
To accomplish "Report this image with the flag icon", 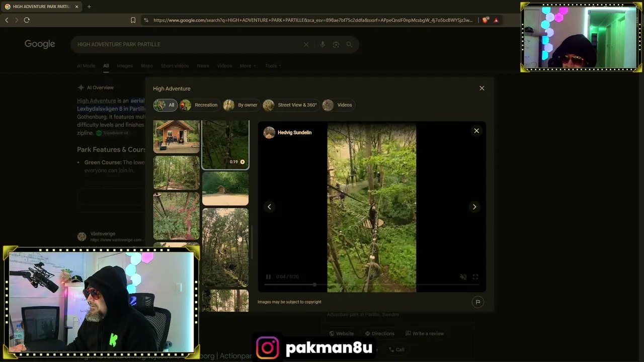I will point(478,302).
